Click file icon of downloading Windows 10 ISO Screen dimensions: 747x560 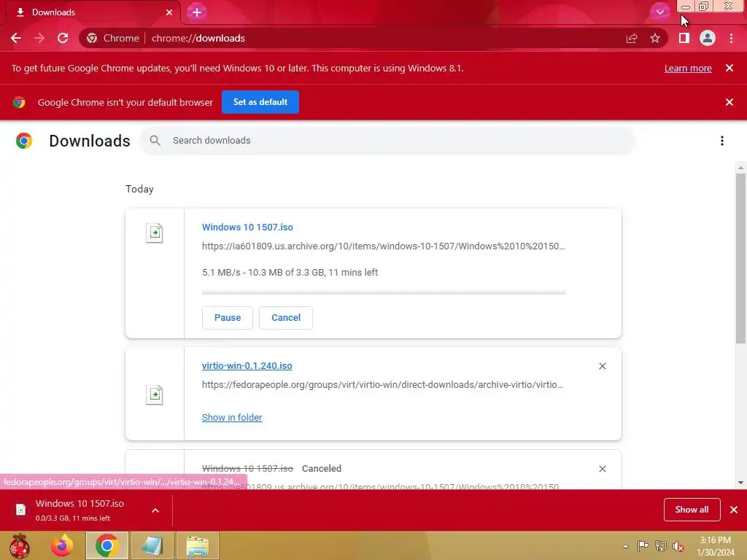tap(155, 233)
